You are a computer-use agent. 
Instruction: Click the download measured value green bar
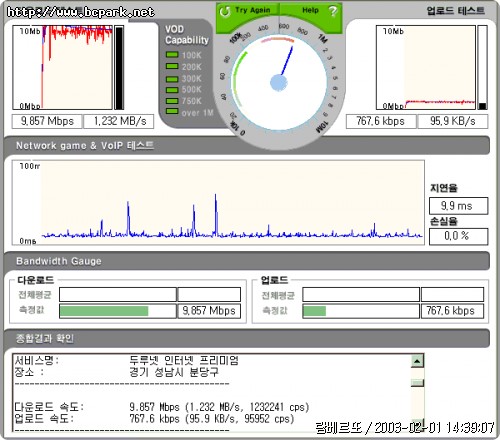pyautogui.click(x=104, y=311)
